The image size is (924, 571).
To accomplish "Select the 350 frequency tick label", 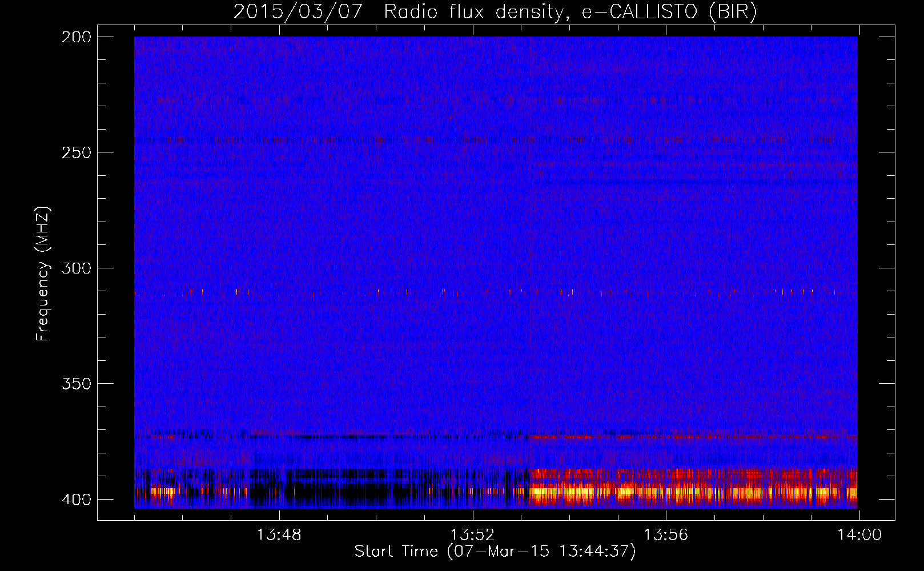I will tap(76, 384).
